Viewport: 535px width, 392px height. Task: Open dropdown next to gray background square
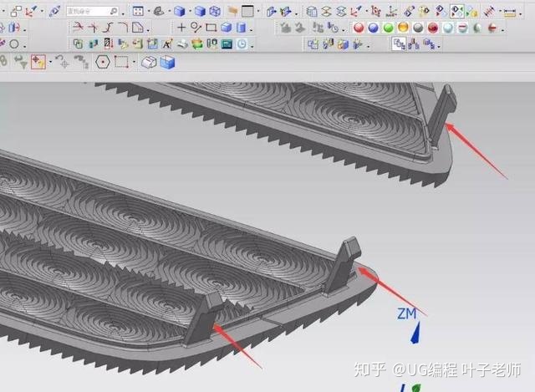pos(258,12)
